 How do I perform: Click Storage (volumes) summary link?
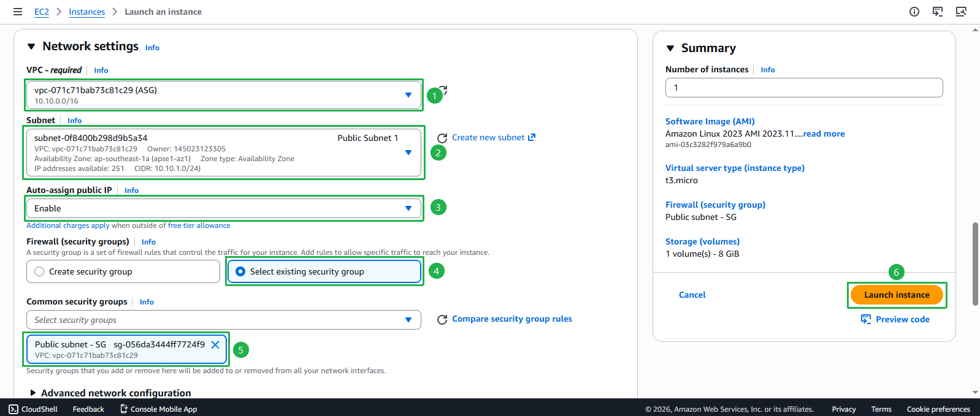(702, 241)
